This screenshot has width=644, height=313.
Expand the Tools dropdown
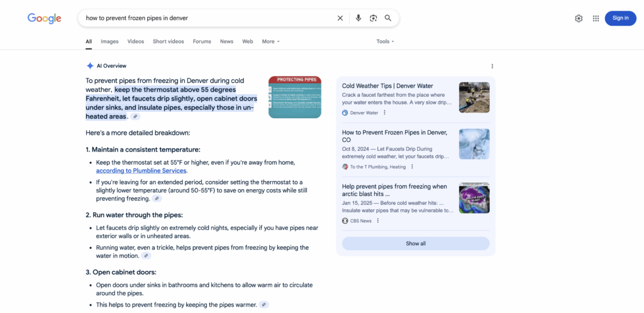point(385,41)
